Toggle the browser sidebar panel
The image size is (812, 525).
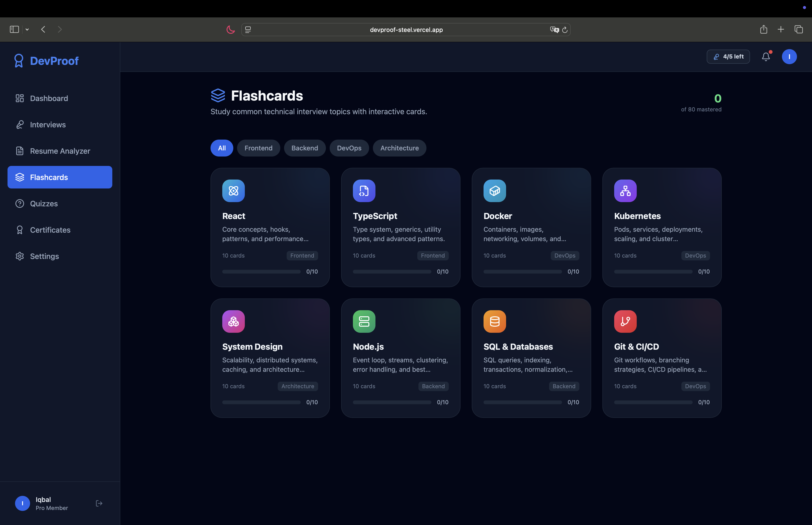point(14,30)
